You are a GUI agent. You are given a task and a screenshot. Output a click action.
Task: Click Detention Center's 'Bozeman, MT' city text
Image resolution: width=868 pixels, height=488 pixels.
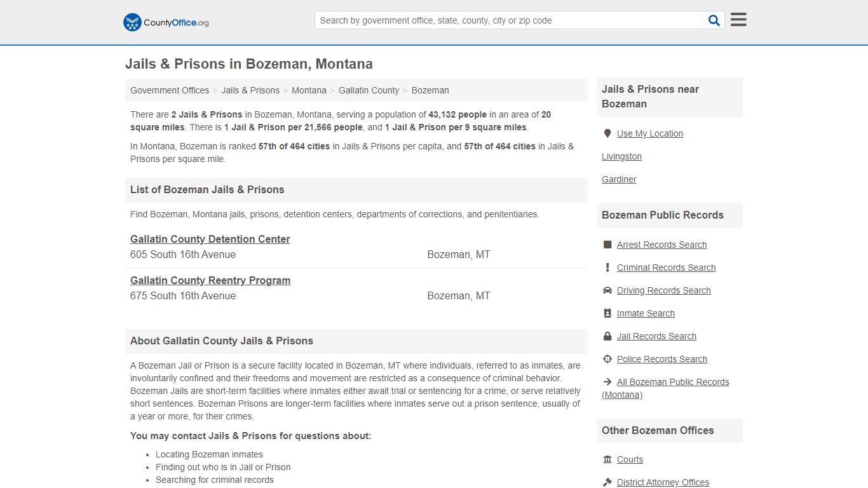coord(459,254)
